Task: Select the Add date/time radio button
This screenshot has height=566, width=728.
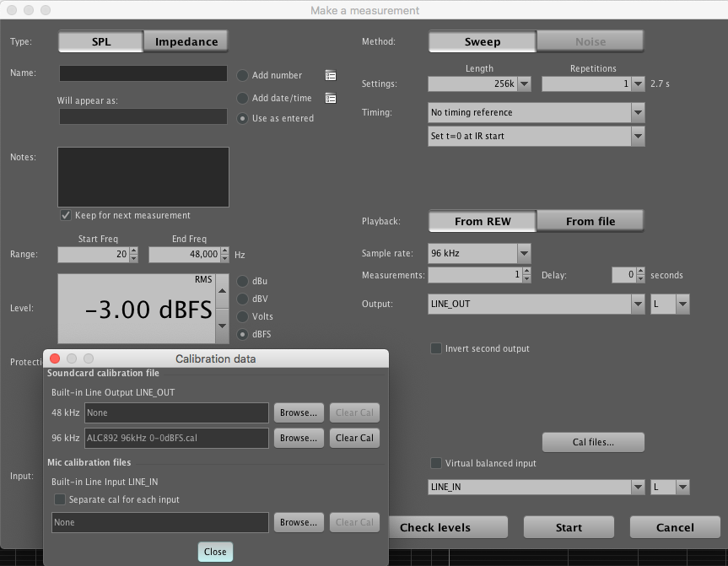Action: [x=242, y=98]
